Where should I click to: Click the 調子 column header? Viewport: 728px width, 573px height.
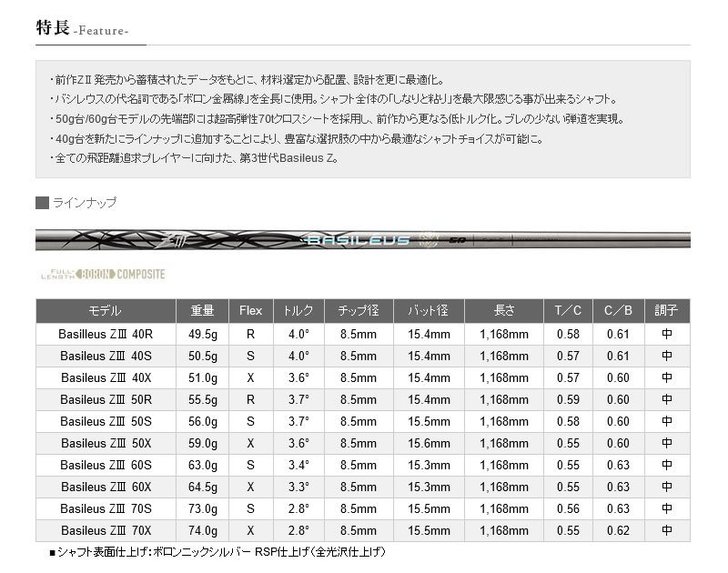click(x=667, y=311)
